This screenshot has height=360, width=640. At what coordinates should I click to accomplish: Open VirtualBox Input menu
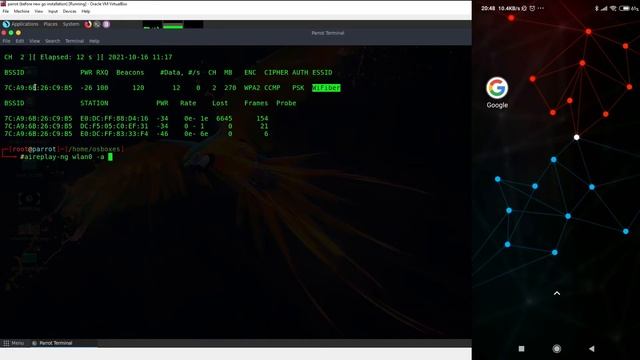click(x=53, y=11)
